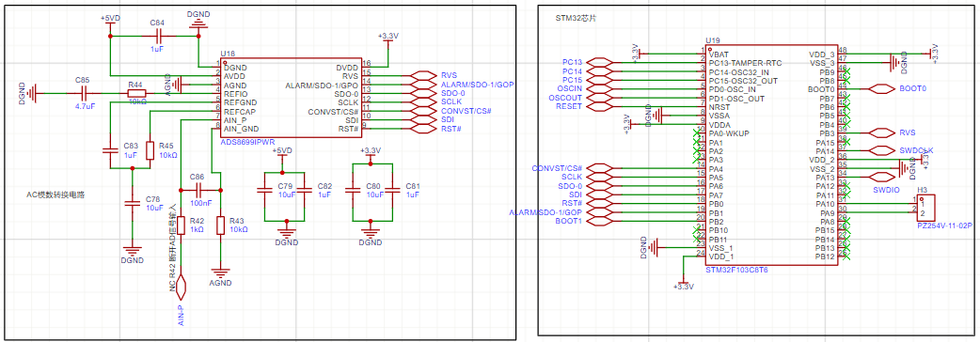Select capacitor C84 1uF symbol
The height and width of the screenshot is (342, 980).
(159, 37)
